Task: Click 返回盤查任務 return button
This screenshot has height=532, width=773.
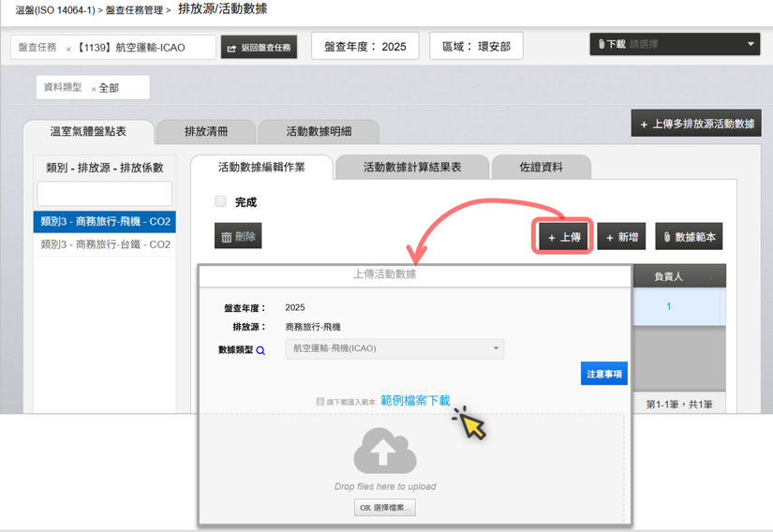Action: pos(259,47)
